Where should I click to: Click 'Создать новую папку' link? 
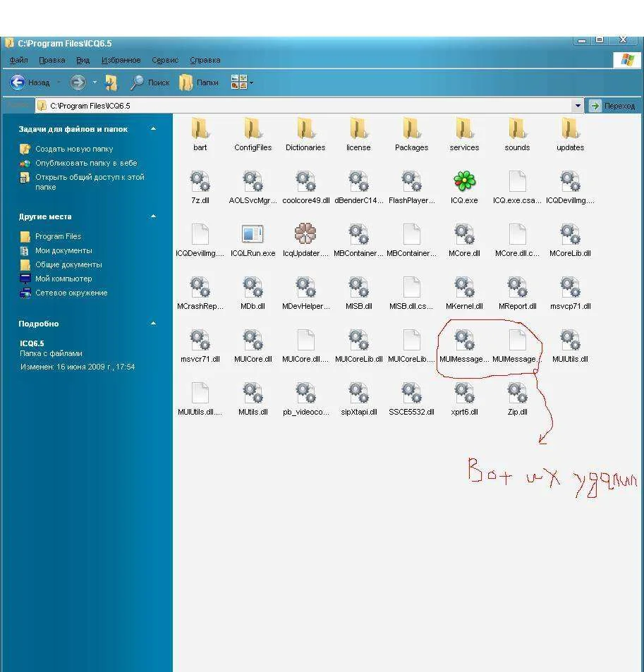coord(74,149)
